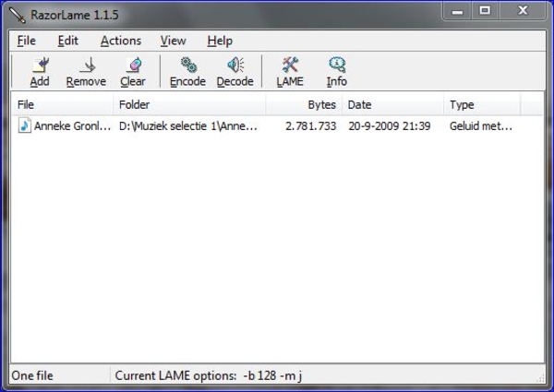Clear the file list with Clear icon
Image resolution: width=554 pixels, height=392 pixels.
point(134,65)
